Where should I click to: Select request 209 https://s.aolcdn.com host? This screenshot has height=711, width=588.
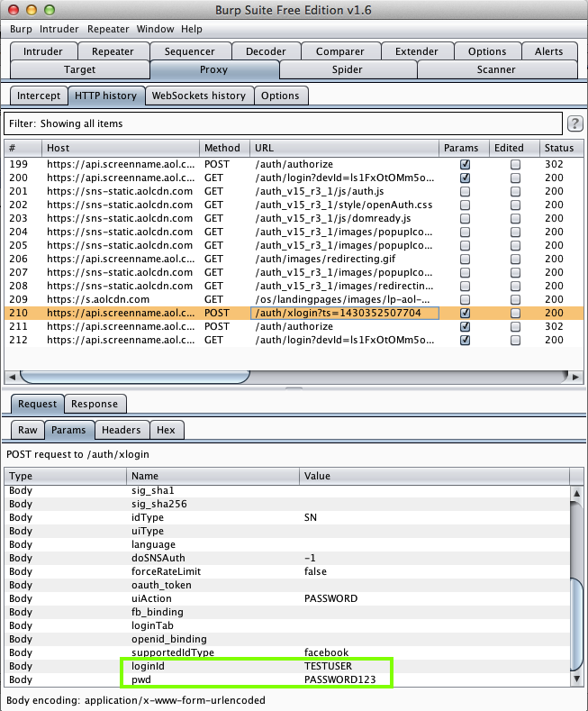tap(98, 299)
